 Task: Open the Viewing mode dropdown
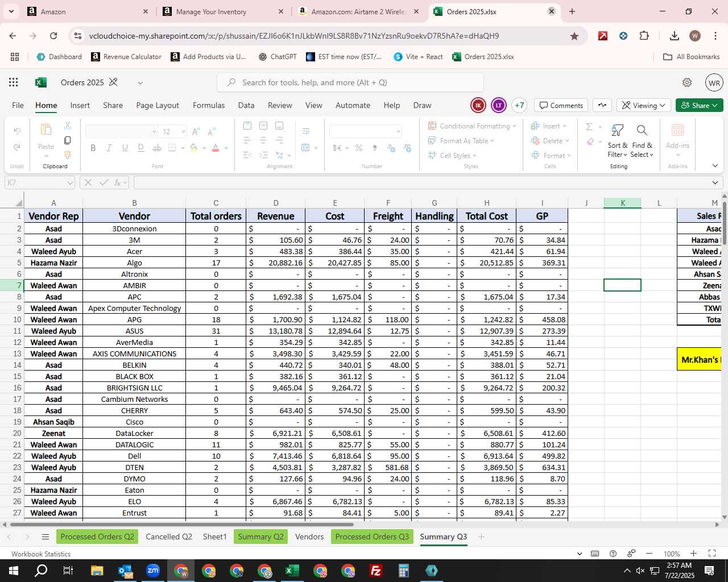644,105
